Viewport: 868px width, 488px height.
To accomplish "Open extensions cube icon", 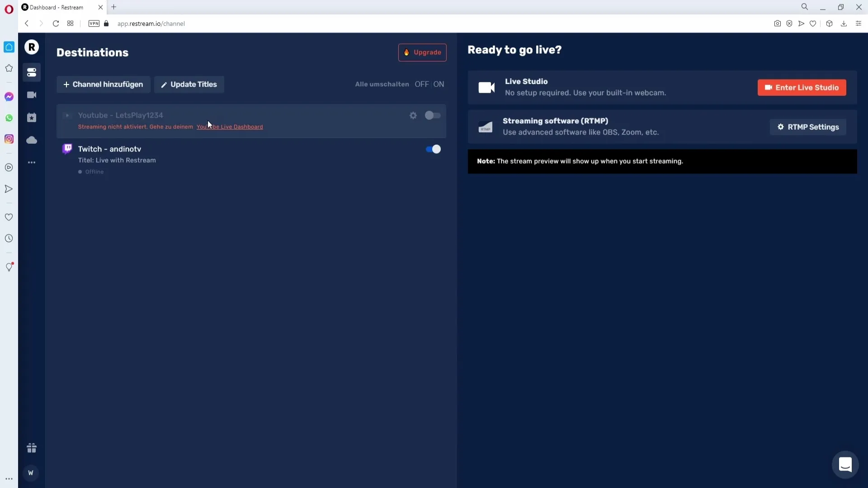I will click(829, 23).
